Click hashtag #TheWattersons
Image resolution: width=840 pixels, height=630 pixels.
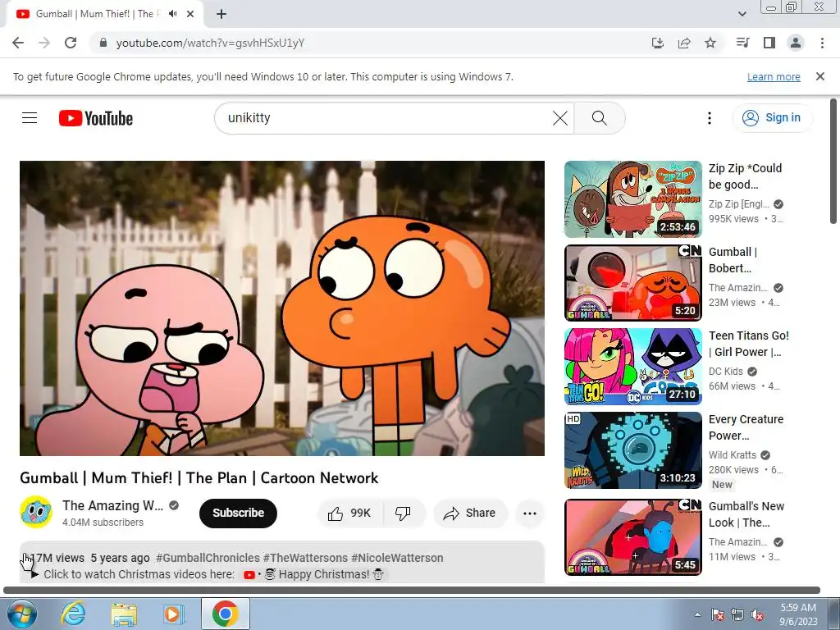(x=305, y=558)
